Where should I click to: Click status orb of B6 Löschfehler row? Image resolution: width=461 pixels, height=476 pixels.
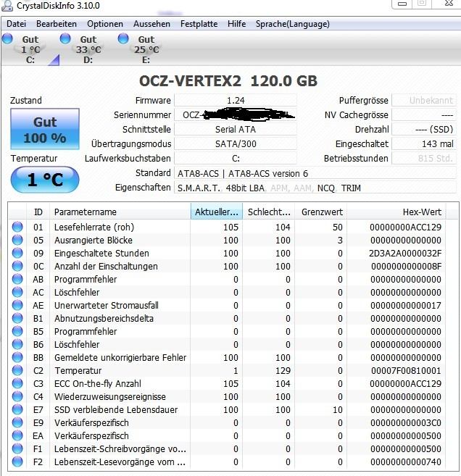coord(17,344)
